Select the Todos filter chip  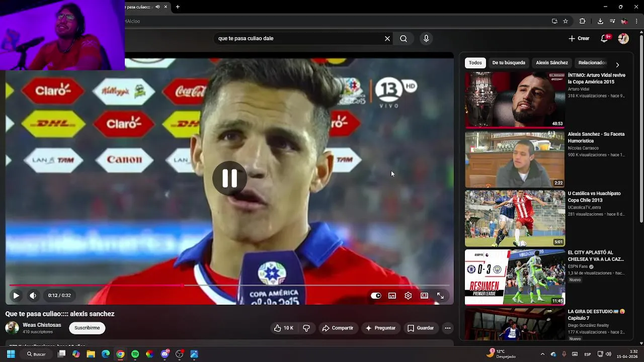(475, 63)
